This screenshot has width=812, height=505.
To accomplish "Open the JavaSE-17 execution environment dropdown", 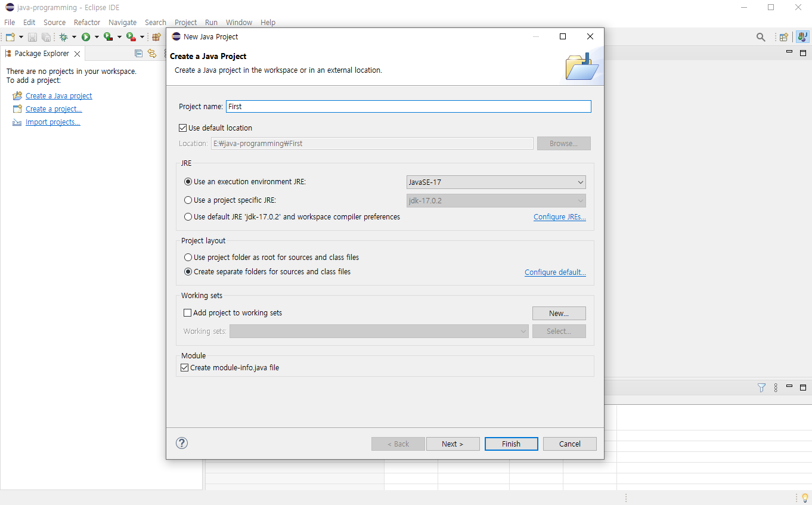I will (x=495, y=182).
